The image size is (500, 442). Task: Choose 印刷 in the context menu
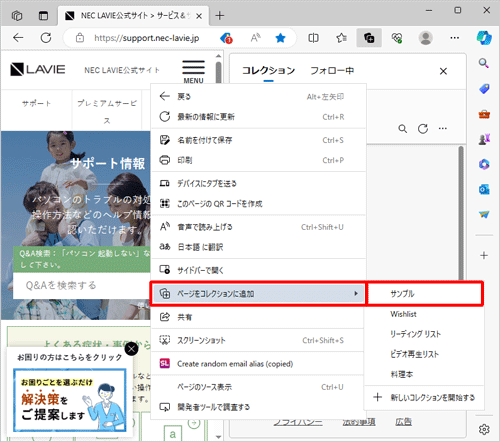tap(258, 160)
